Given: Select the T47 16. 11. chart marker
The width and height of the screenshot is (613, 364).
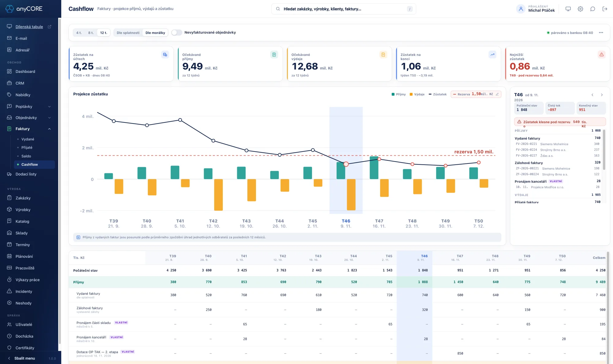Looking at the screenshot, I should [379, 159].
